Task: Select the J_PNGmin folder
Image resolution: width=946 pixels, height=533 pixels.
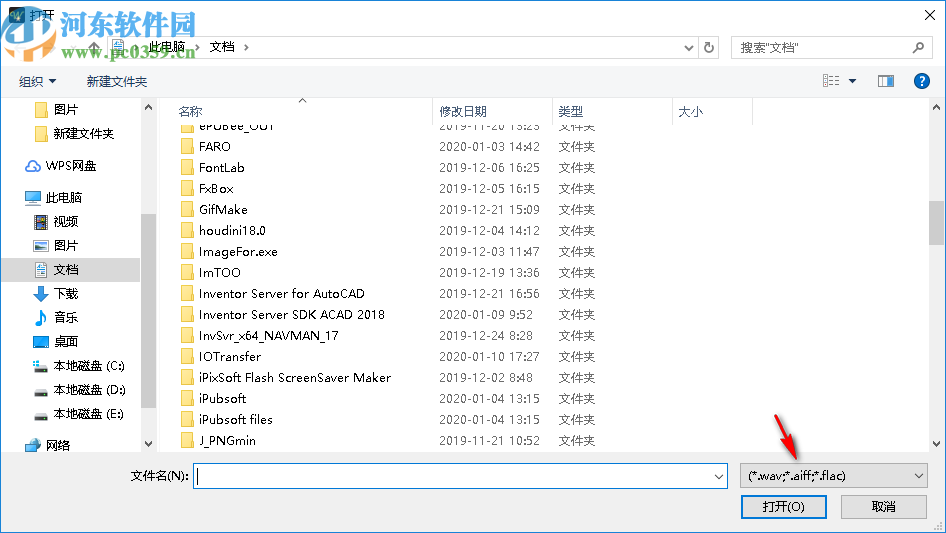Action: 227,441
